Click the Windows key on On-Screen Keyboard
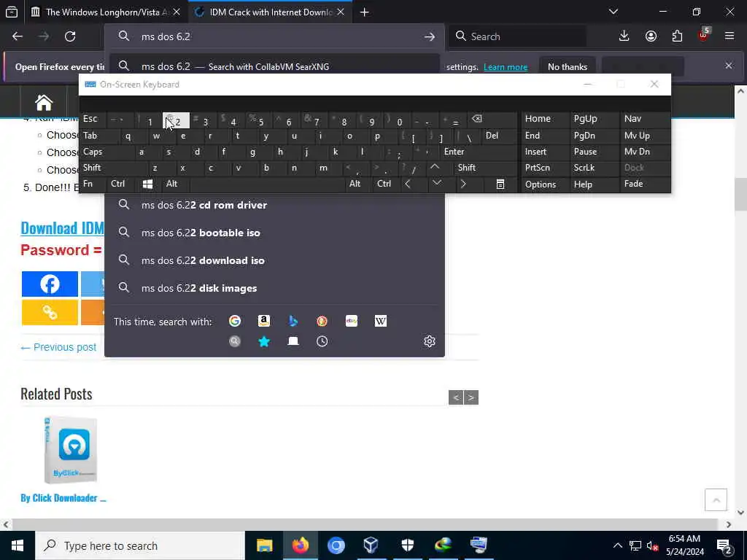747x560 pixels. pyautogui.click(x=147, y=184)
